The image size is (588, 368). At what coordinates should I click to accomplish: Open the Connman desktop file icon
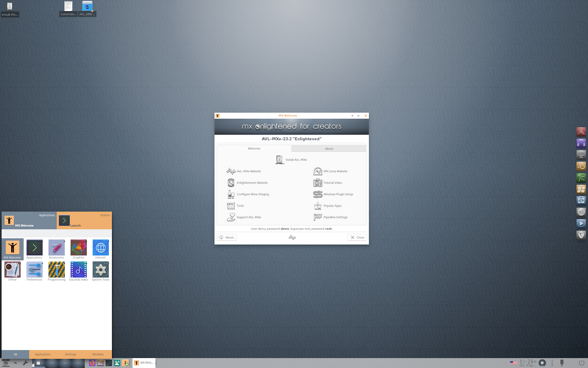[69, 8]
